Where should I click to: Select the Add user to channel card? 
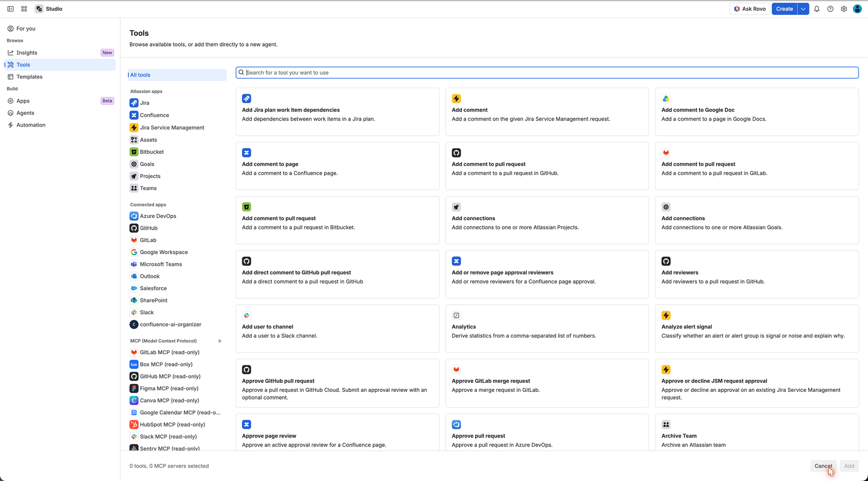337,329
